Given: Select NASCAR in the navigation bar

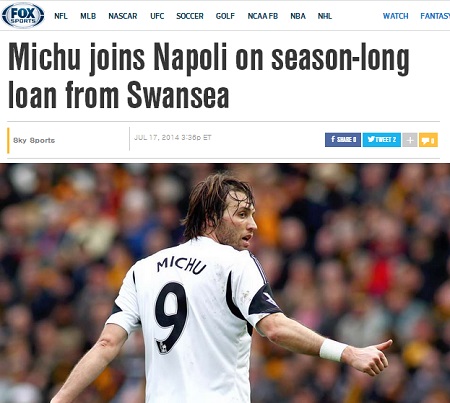Looking at the screenshot, I should [123, 16].
